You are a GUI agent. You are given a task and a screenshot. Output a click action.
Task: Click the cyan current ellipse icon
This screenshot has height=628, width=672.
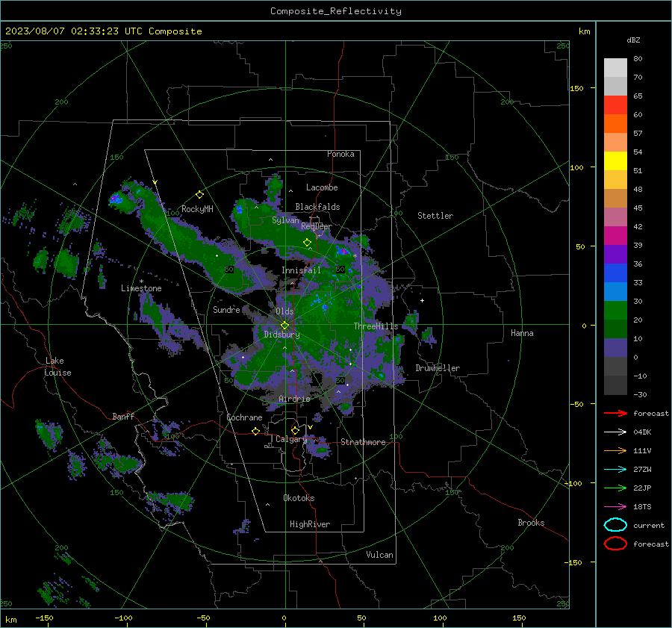pos(615,525)
